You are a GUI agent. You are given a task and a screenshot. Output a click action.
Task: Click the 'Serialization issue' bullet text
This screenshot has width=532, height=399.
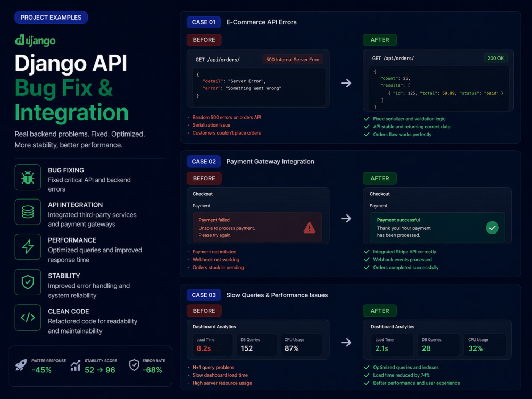pos(211,125)
